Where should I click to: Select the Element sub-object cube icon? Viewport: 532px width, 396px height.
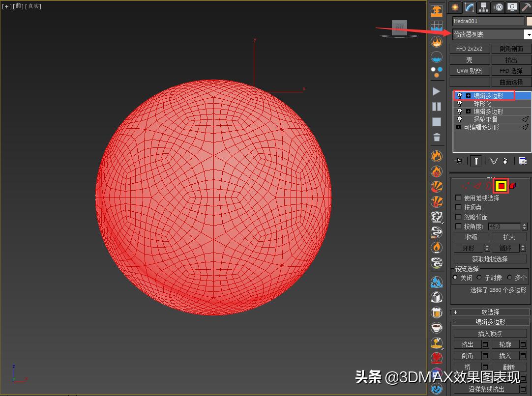[512, 186]
